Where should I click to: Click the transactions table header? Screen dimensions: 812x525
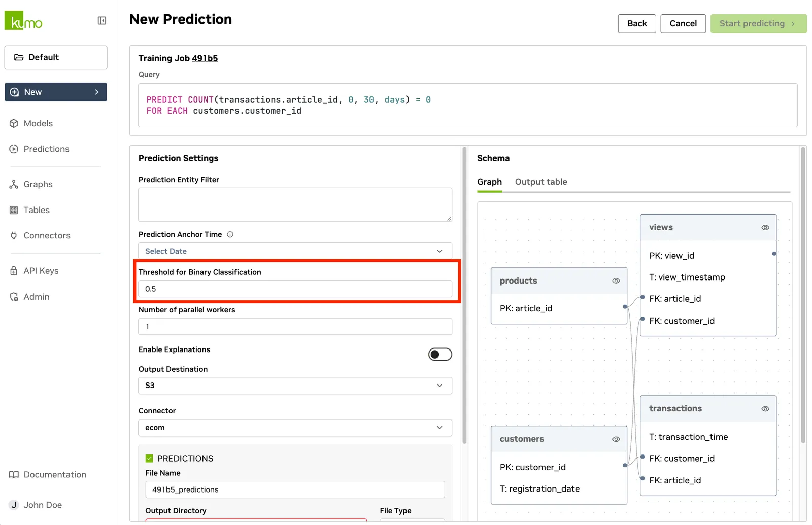click(x=708, y=409)
